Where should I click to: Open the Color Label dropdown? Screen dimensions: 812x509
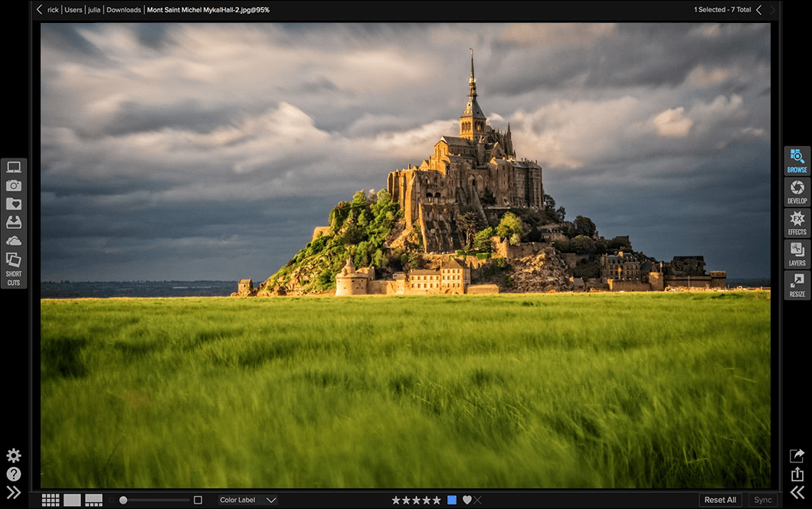point(247,500)
